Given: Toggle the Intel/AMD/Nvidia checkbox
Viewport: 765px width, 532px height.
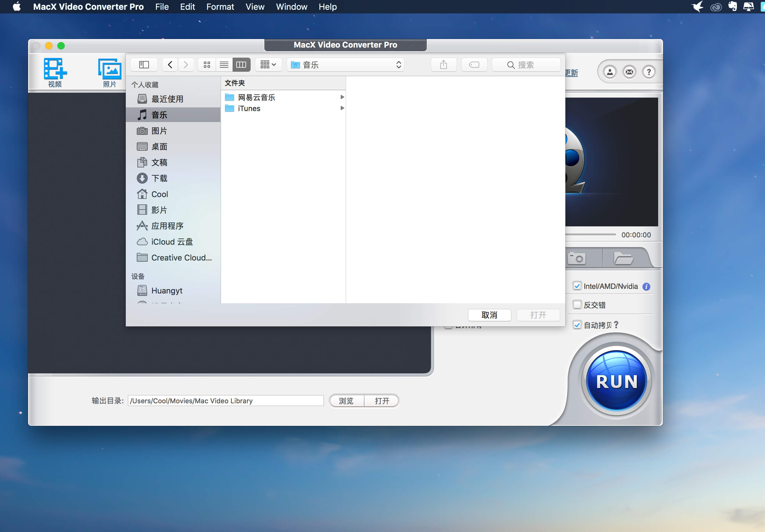Looking at the screenshot, I should coord(577,286).
